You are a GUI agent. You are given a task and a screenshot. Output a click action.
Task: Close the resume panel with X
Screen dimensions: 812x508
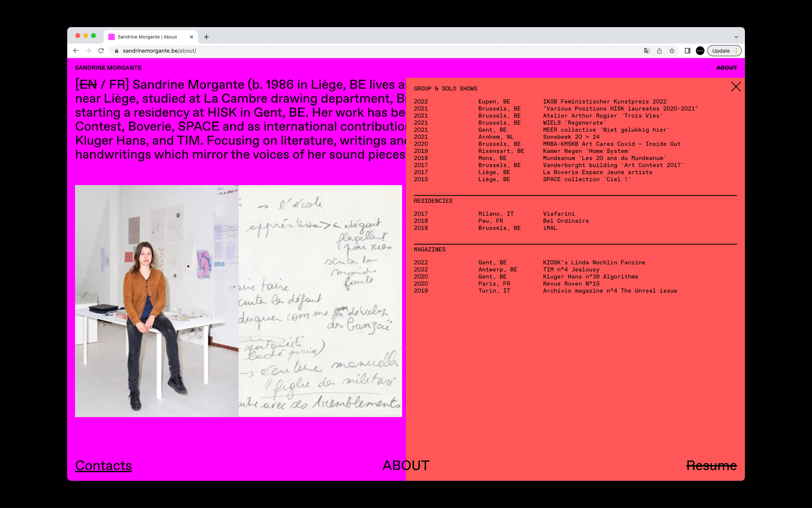735,87
